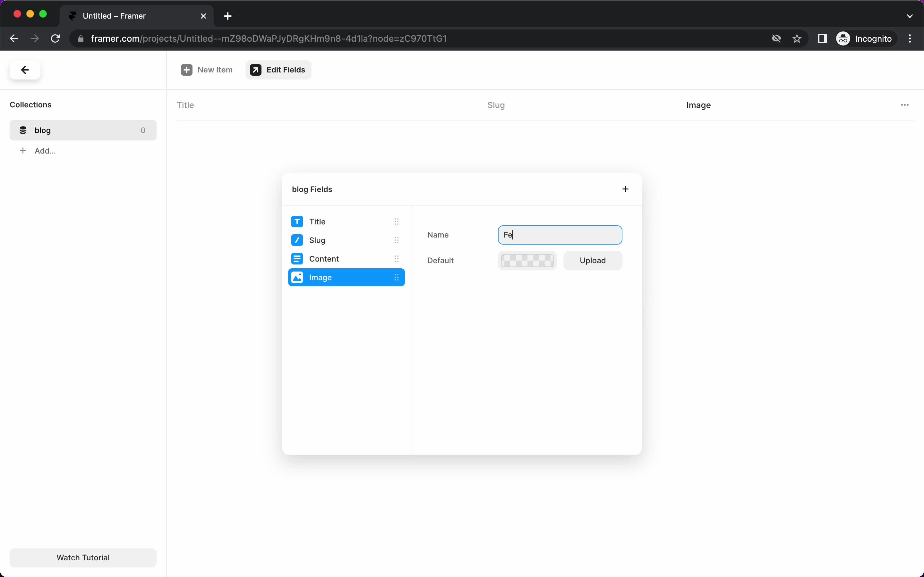The image size is (924, 577).
Task: Click the Add new field plus icon
Action: click(x=625, y=189)
